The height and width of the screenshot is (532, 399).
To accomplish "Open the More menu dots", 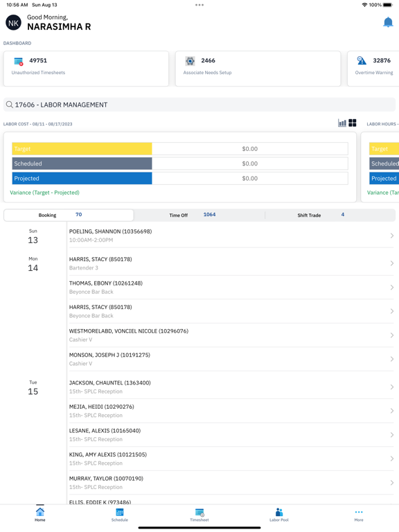I will [x=359, y=514].
